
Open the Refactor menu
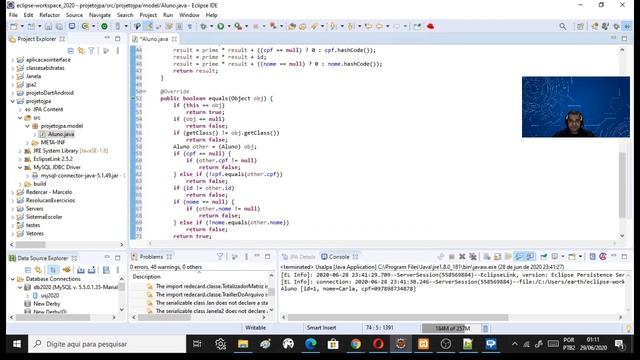(49, 15)
